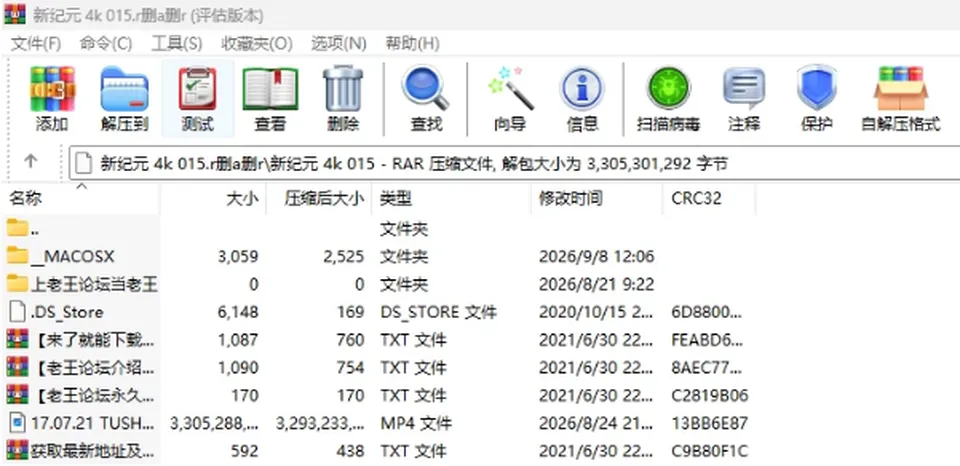Viewport: 960px width, 466px height.
Task: Click the 扫描病毒 virus scan icon
Action: 668,99
